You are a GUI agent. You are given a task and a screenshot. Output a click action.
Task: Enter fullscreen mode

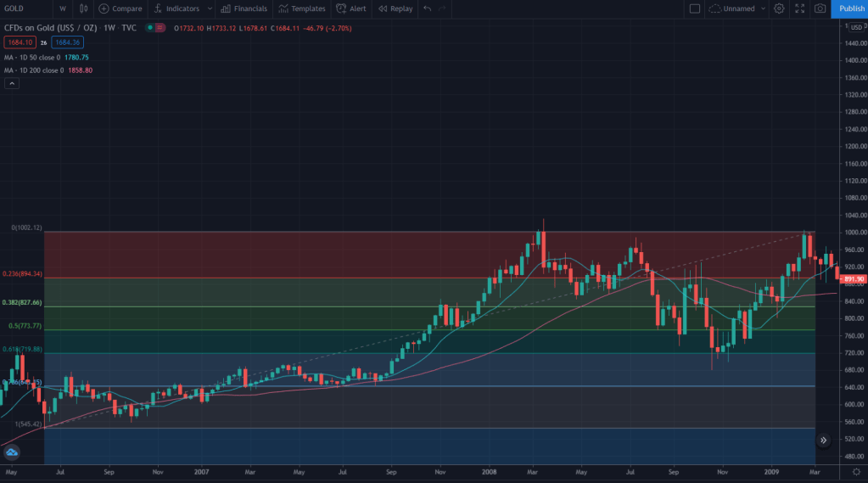coord(799,8)
